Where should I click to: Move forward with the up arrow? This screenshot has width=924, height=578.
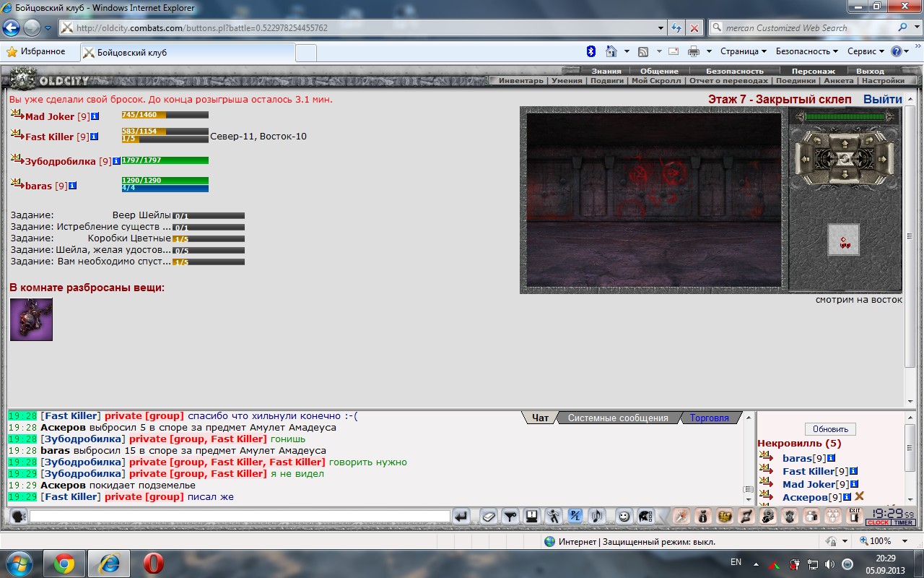point(844,143)
